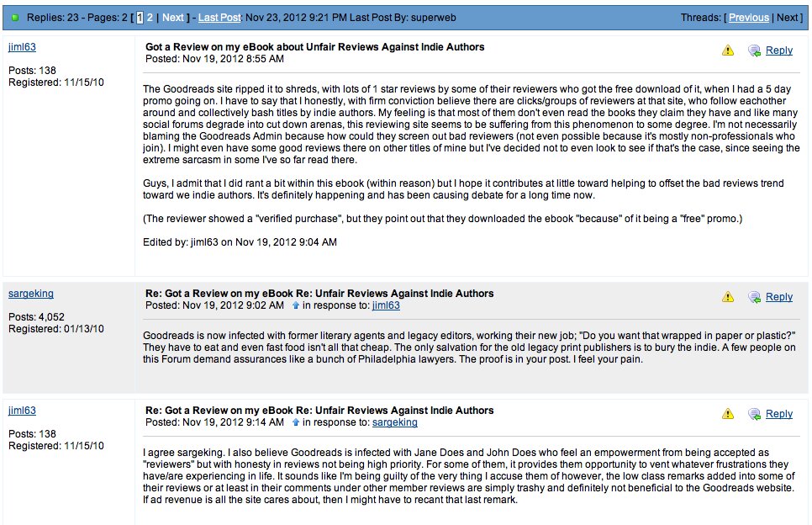Click Next in the Threads navigation

click(x=787, y=18)
